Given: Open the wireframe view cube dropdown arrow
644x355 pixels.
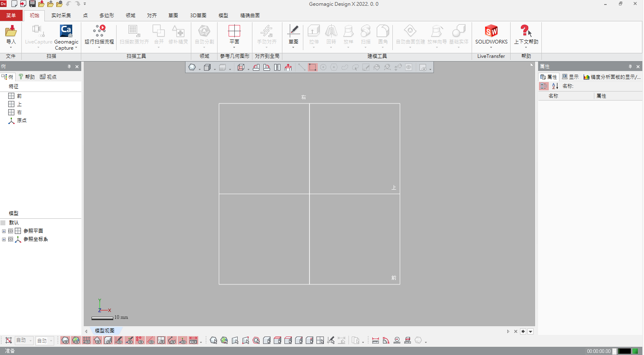Looking at the screenshot, I should tap(248, 69).
